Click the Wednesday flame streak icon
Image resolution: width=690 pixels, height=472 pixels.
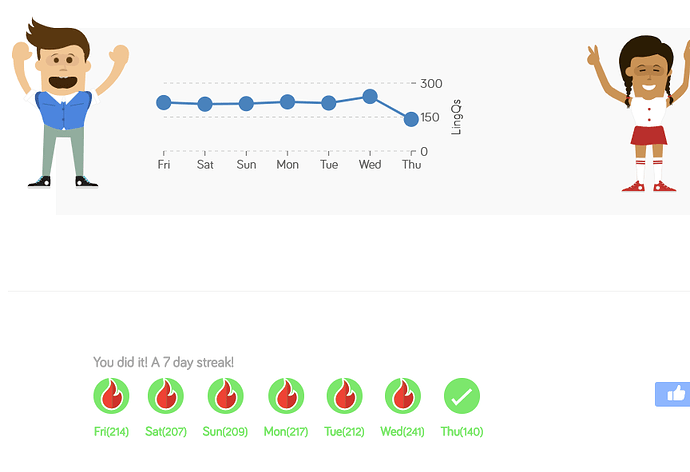403,396
